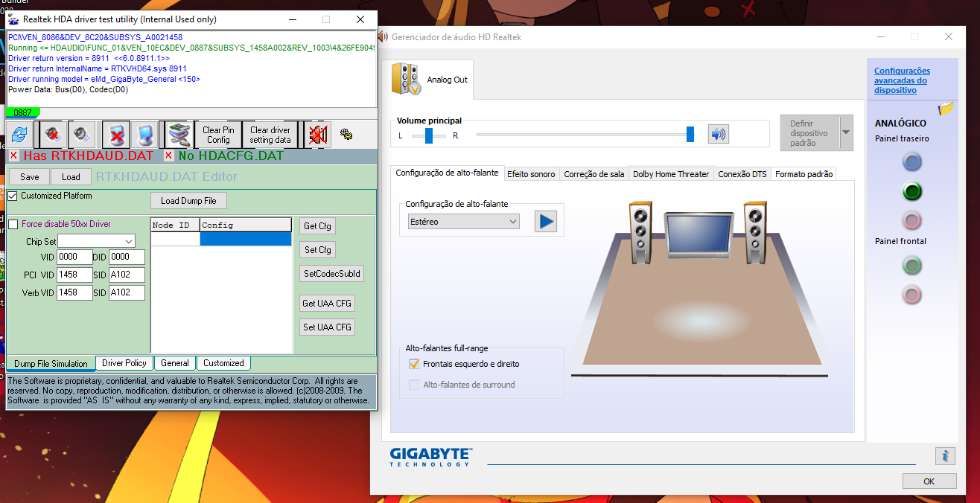Mute the main volume with speaker button
The height and width of the screenshot is (503, 980).
(x=719, y=134)
